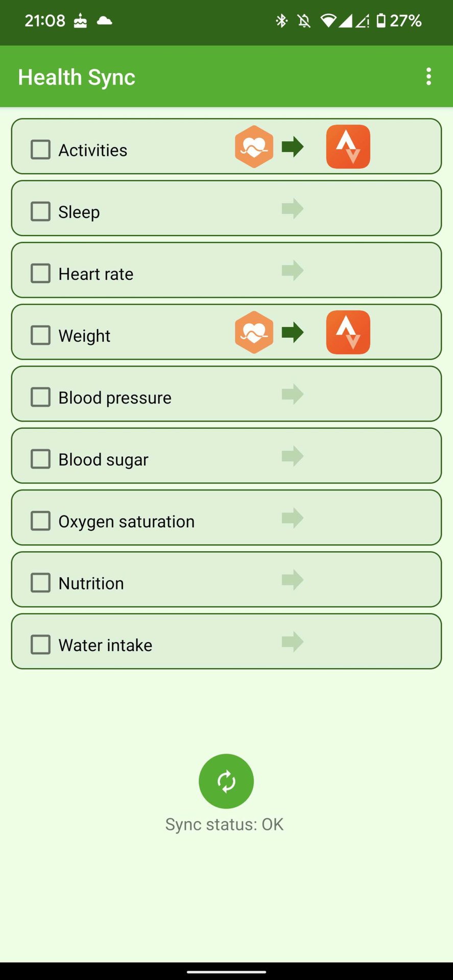Select the Blood sugar label
The width and height of the screenshot is (453, 980).
[x=103, y=459]
